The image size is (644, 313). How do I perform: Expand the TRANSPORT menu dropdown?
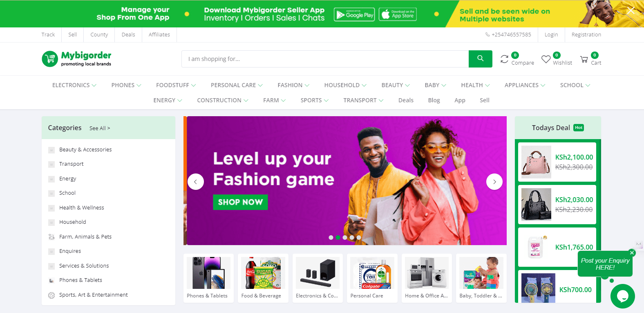363,100
